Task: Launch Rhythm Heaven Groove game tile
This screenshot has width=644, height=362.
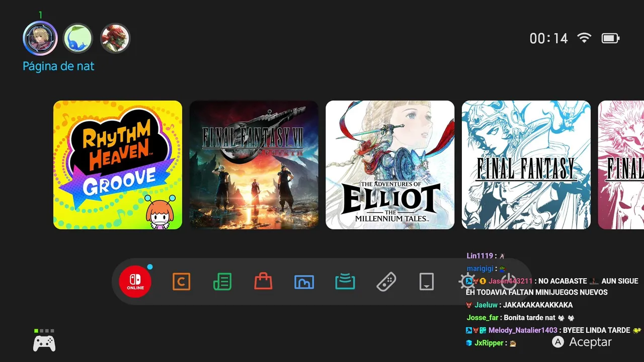Action: [x=118, y=165]
